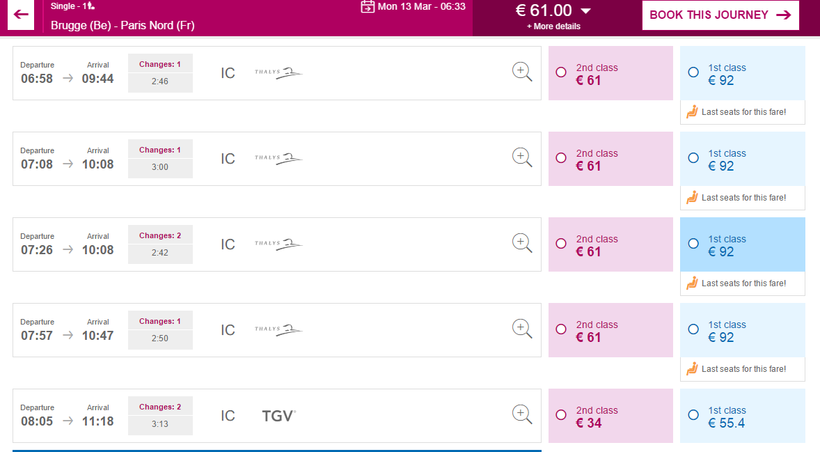Viewport: 820px width, 452px height.
Task: Magnify details of the 07:57 journey
Action: [521, 328]
